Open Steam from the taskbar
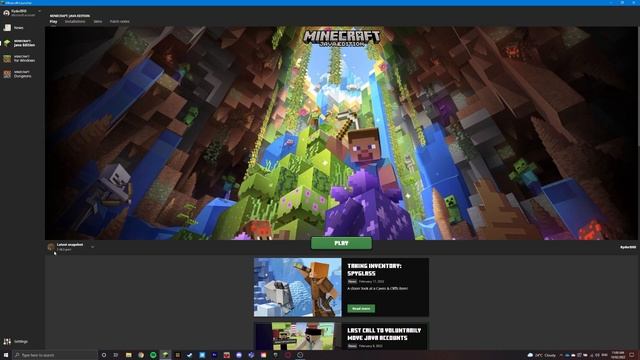The width and height of the screenshot is (640, 360). coord(189,355)
